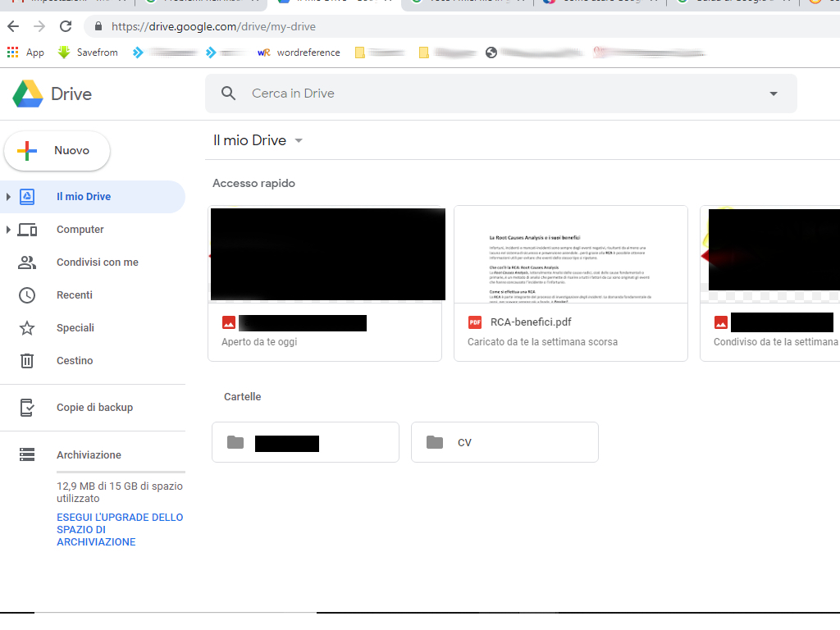Click the Recenti clock icon
This screenshot has height=630, width=840.
(x=27, y=295)
